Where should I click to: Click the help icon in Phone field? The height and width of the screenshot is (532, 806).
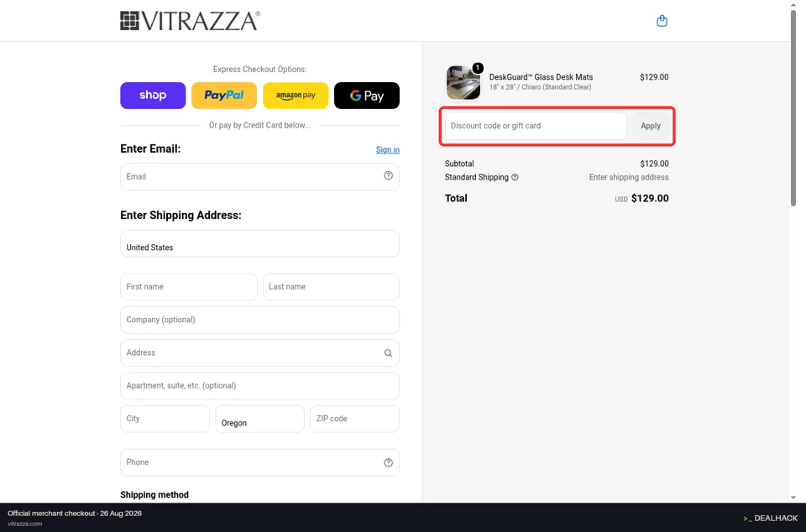[388, 462]
